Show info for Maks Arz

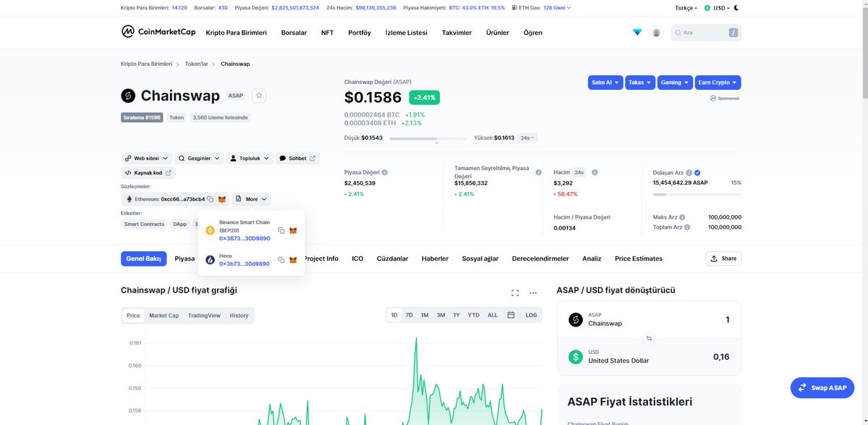[x=682, y=217]
